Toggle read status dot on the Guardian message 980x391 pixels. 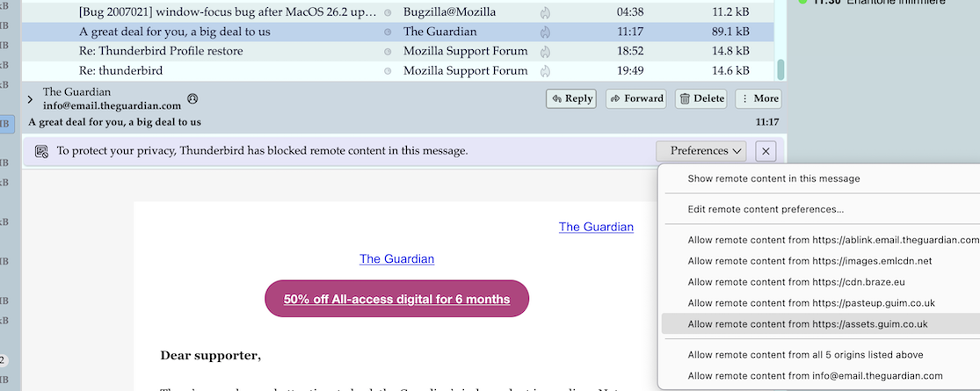[388, 32]
